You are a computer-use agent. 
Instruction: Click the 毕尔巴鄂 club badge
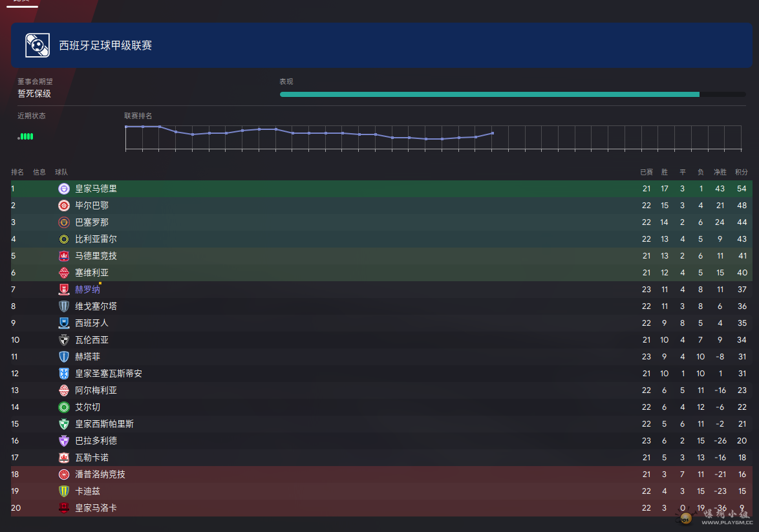tap(64, 206)
